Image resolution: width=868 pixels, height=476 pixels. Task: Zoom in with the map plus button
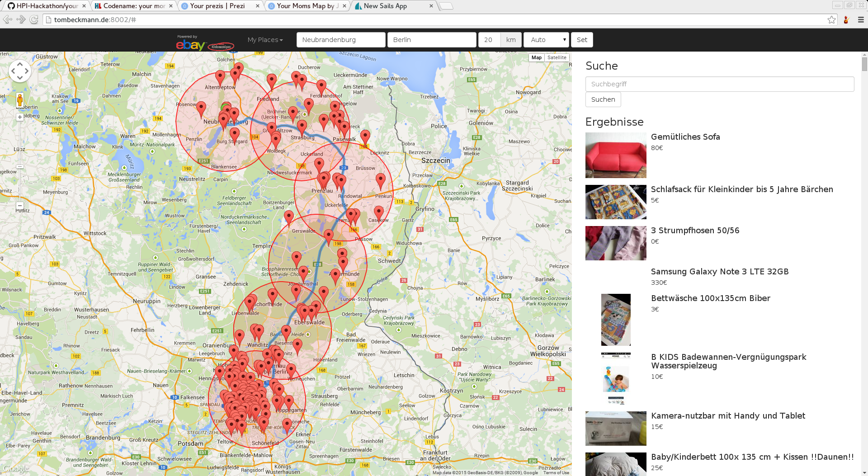coord(20,117)
